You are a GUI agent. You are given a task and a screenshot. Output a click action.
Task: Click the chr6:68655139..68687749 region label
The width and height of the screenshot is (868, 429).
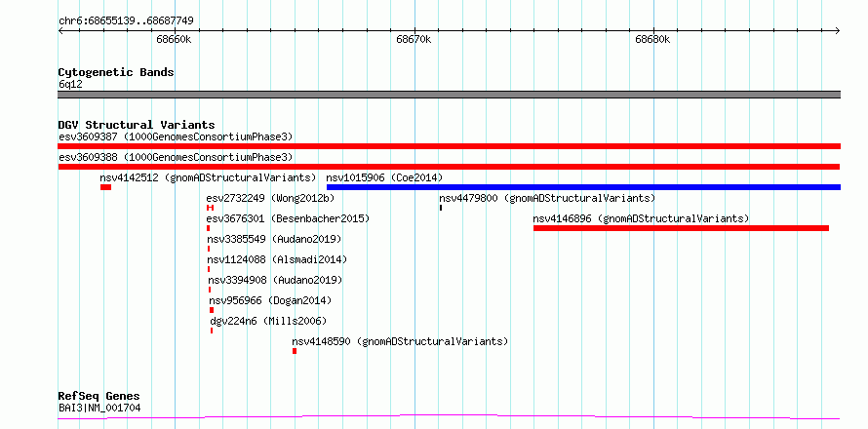click(126, 21)
